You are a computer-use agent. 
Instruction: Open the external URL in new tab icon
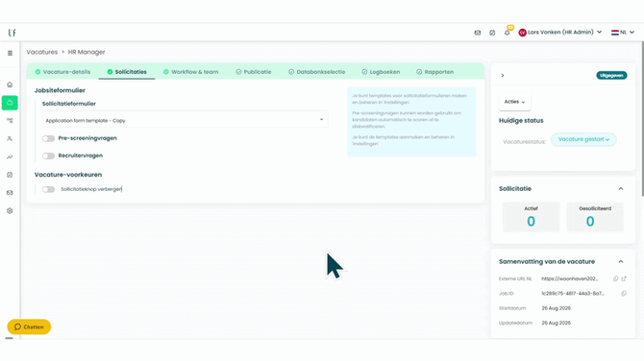point(624,279)
